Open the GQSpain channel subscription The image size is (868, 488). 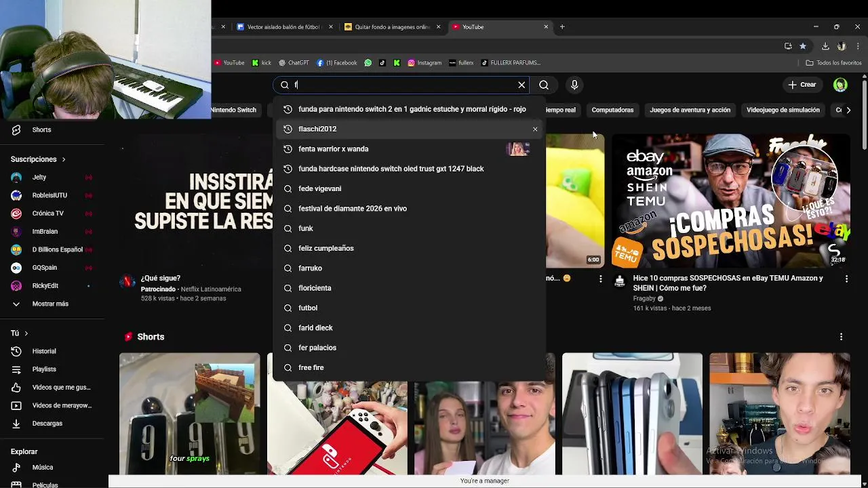coord(52,268)
